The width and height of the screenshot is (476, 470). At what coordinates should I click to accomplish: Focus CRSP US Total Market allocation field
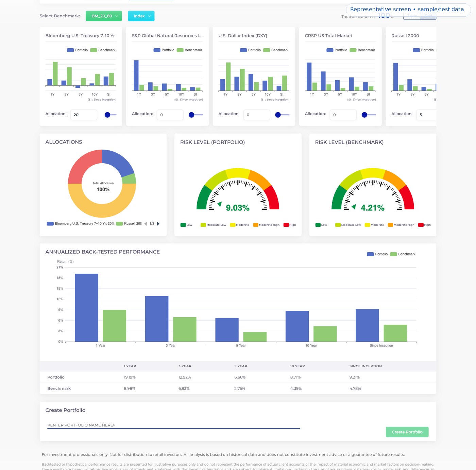pos(343,115)
